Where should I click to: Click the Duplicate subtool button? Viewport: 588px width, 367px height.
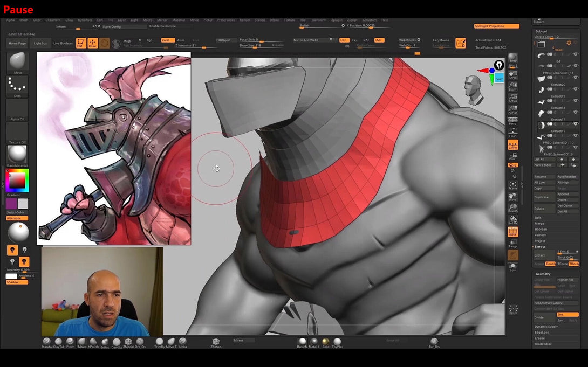click(x=544, y=197)
